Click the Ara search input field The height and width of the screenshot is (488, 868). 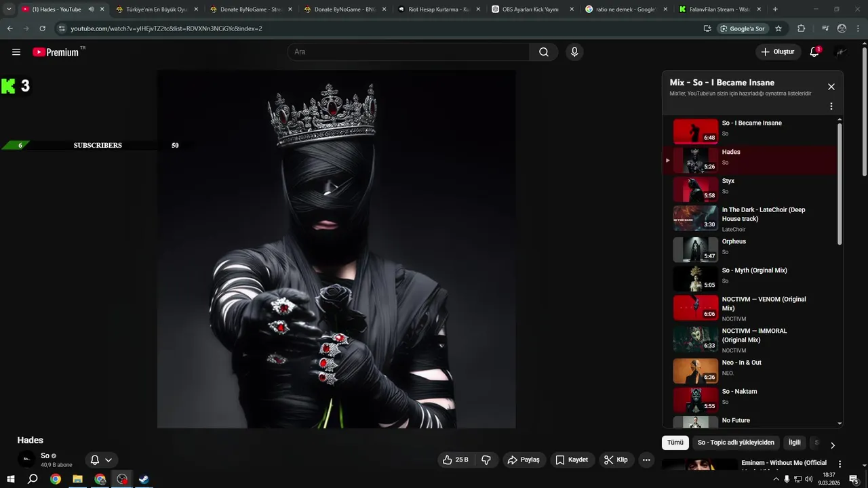point(408,52)
